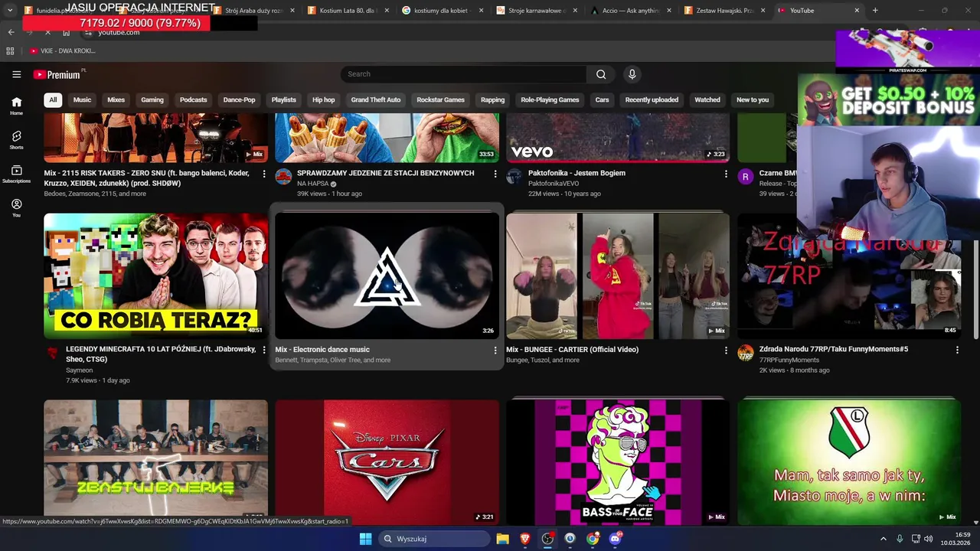The width and height of the screenshot is (980, 551).
Task: Open options for SPRAWDZAMY JEDZENIE video
Action: click(x=495, y=174)
